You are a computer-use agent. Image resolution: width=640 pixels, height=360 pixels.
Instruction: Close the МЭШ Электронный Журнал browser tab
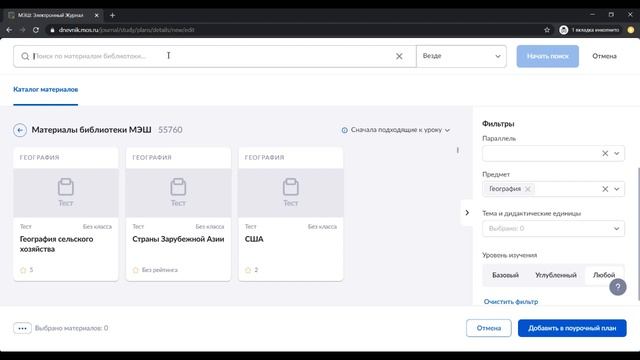tap(97, 15)
